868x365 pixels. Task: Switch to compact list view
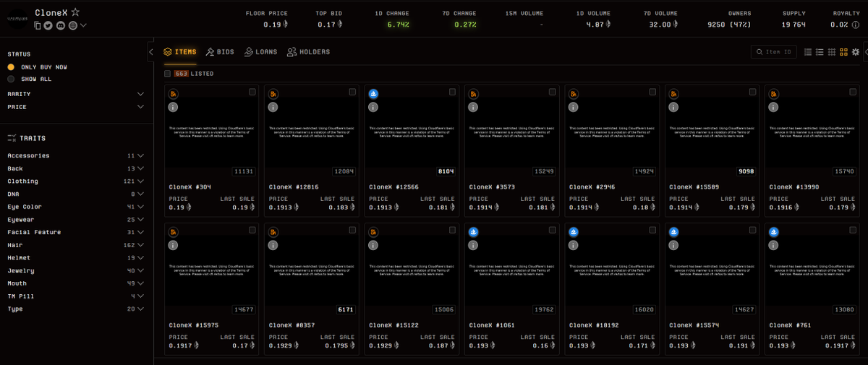(x=808, y=52)
